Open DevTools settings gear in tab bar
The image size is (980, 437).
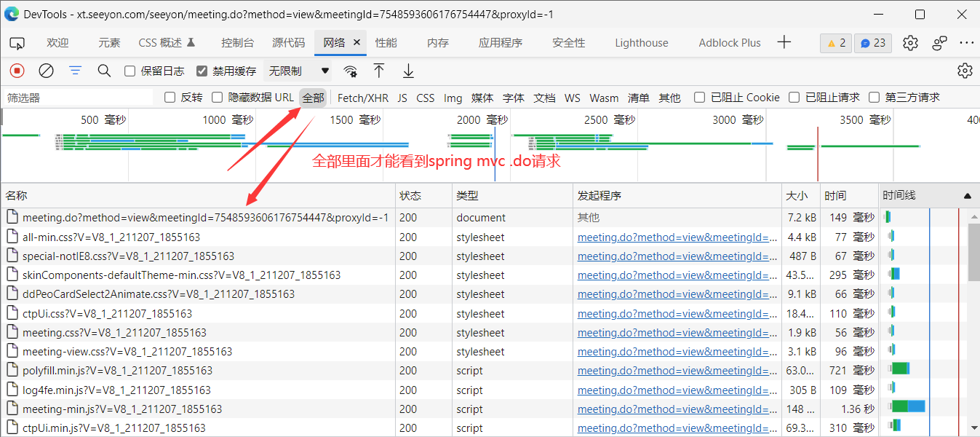[910, 43]
